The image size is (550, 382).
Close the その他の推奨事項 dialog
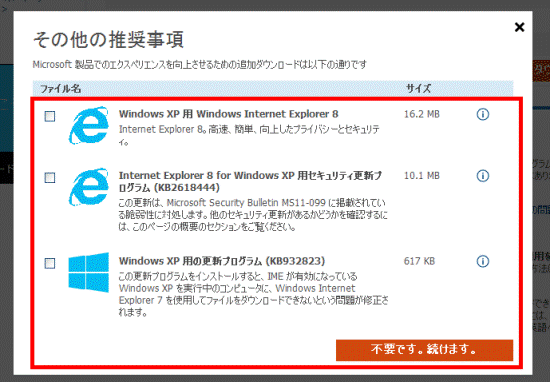click(x=519, y=27)
